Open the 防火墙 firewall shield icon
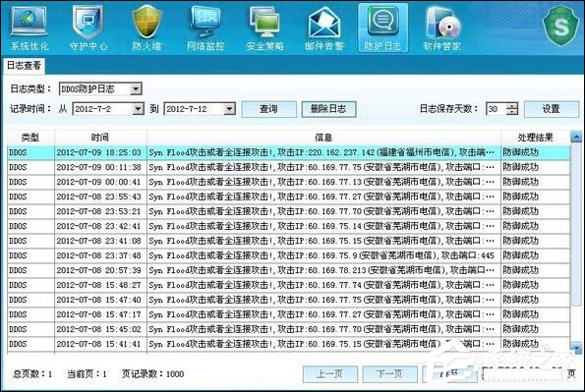The image size is (585, 392). [x=147, y=28]
